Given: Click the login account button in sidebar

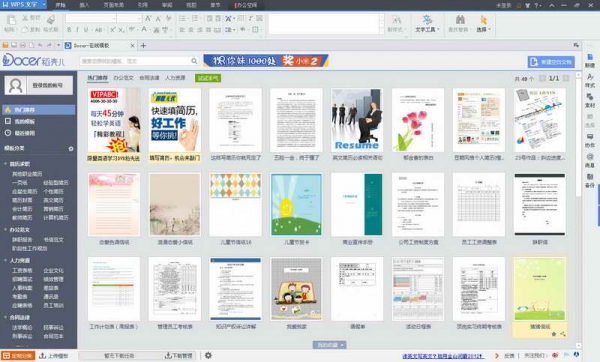Looking at the screenshot, I should click(47, 85).
